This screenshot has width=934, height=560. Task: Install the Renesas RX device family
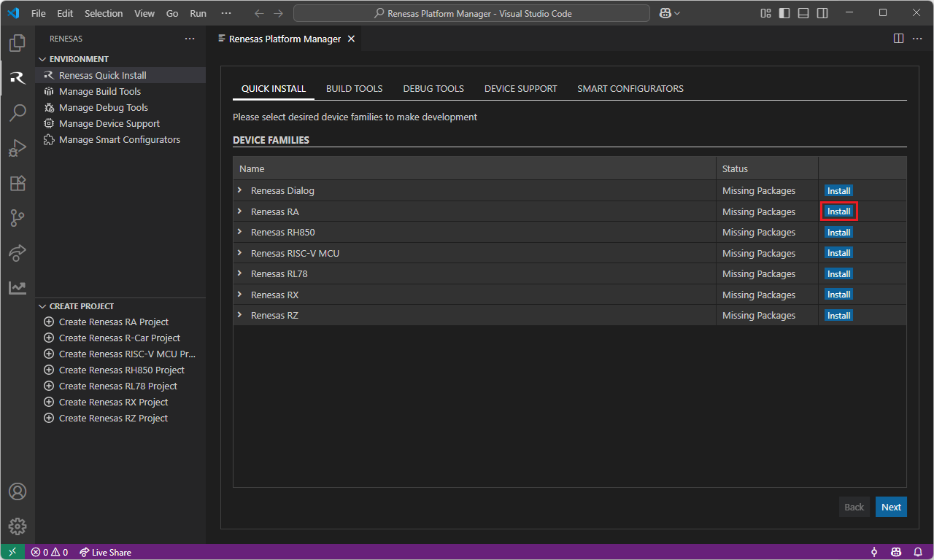[x=838, y=295]
